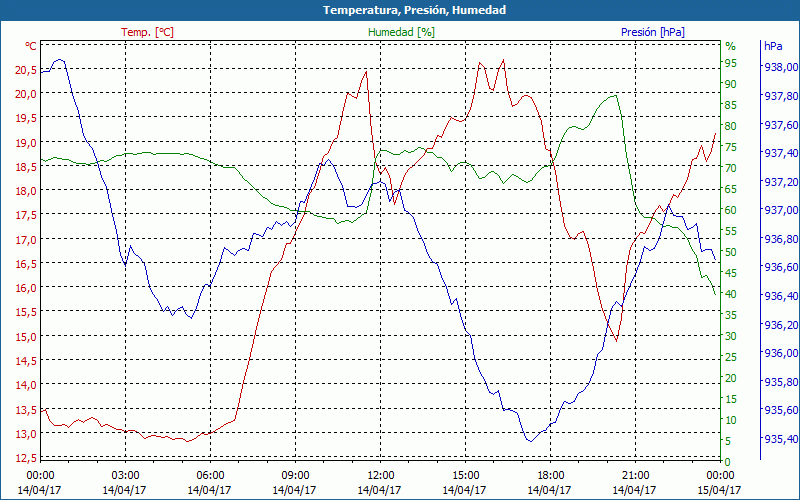Click the '70' humidity axis value

tap(731, 168)
